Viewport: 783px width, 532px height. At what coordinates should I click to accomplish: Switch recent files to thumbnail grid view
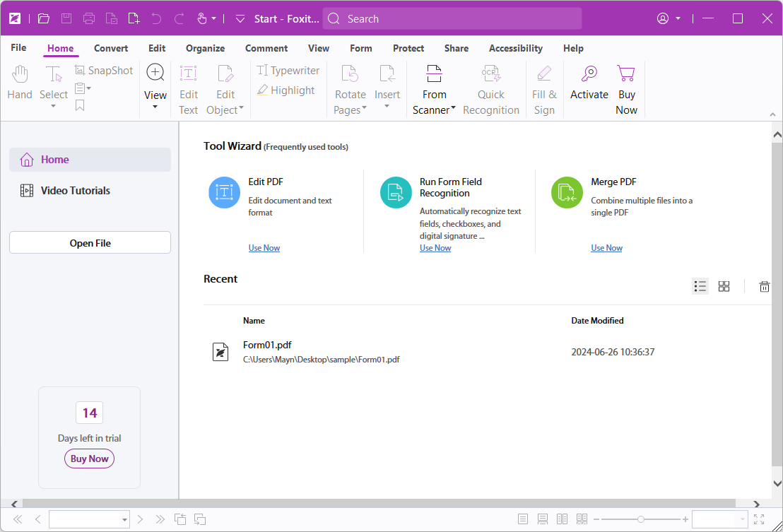click(x=724, y=286)
